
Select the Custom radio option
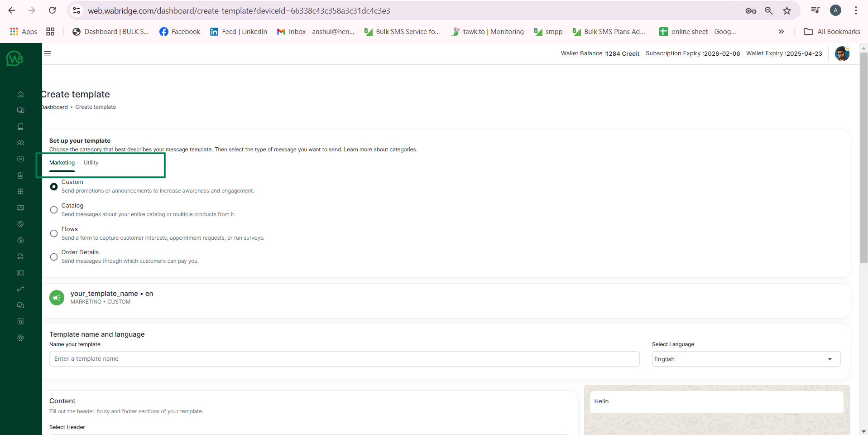point(54,187)
